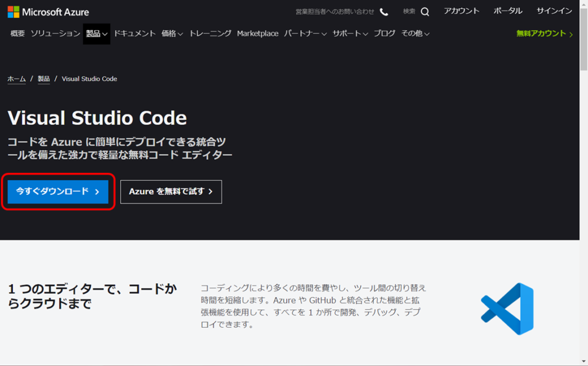
Task: Expand the その他 dropdown
Action: point(415,33)
